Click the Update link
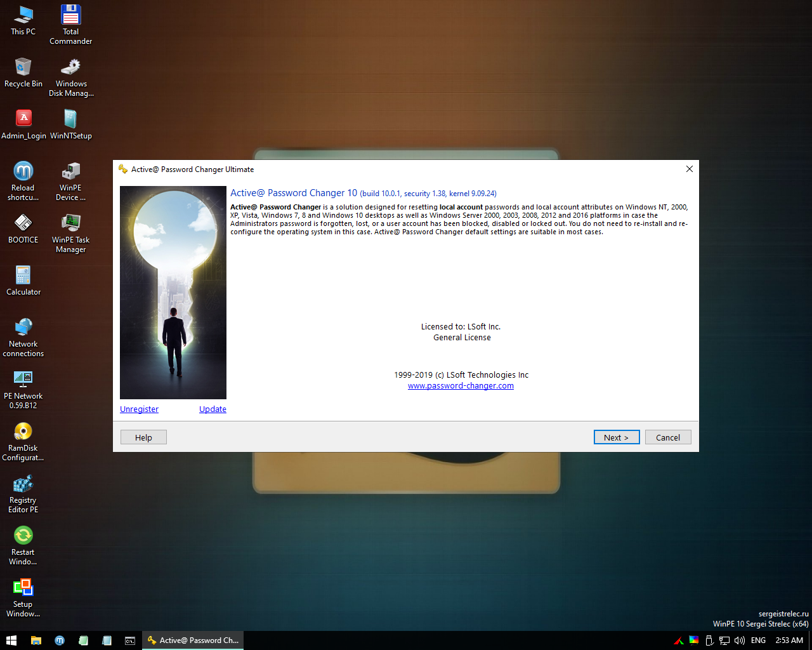 pos(213,409)
